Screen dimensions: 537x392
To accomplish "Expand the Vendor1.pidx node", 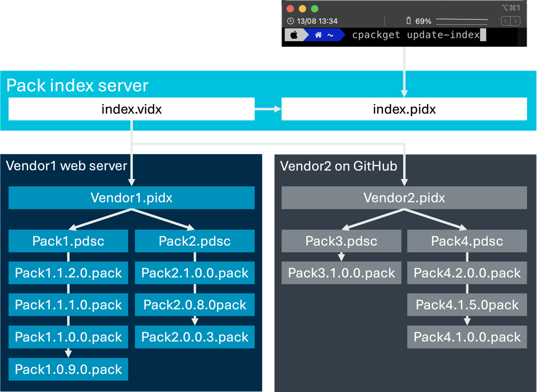I will (x=132, y=198).
